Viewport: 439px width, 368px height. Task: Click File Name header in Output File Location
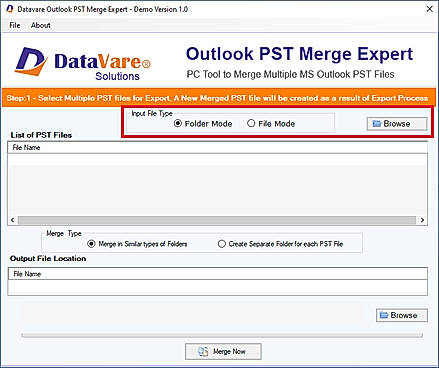(217, 274)
